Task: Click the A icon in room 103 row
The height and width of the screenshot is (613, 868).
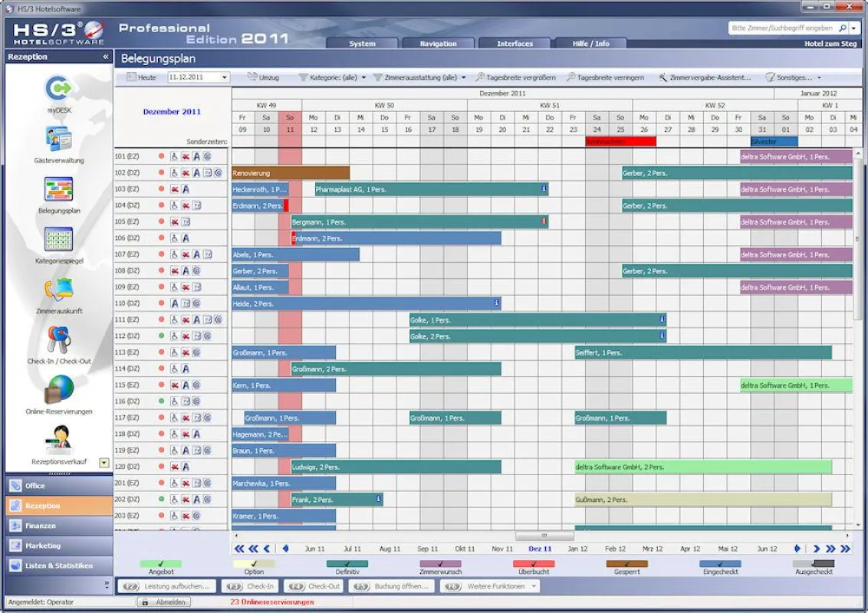Action: pyautogui.click(x=186, y=189)
